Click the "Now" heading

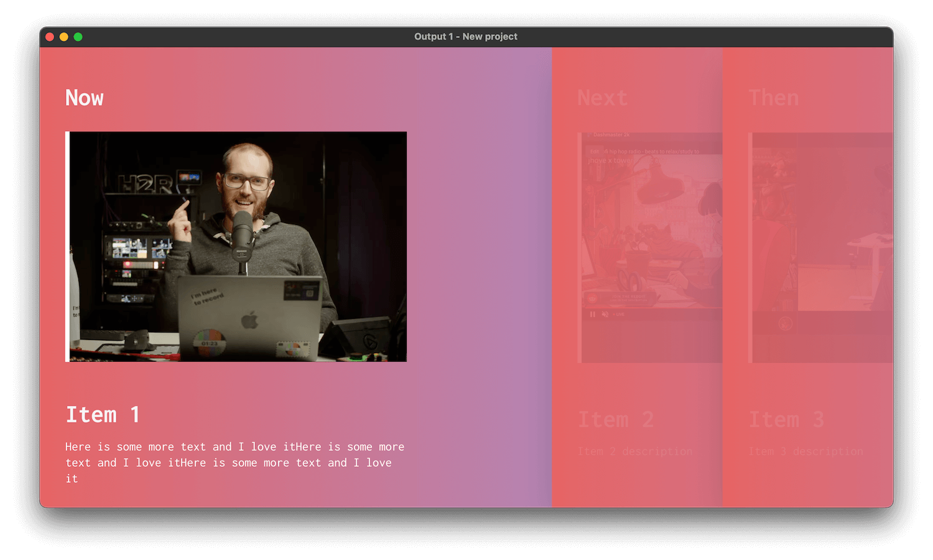(85, 98)
